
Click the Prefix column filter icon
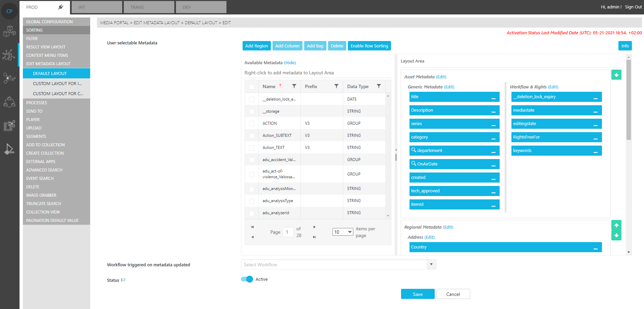pyautogui.click(x=336, y=86)
